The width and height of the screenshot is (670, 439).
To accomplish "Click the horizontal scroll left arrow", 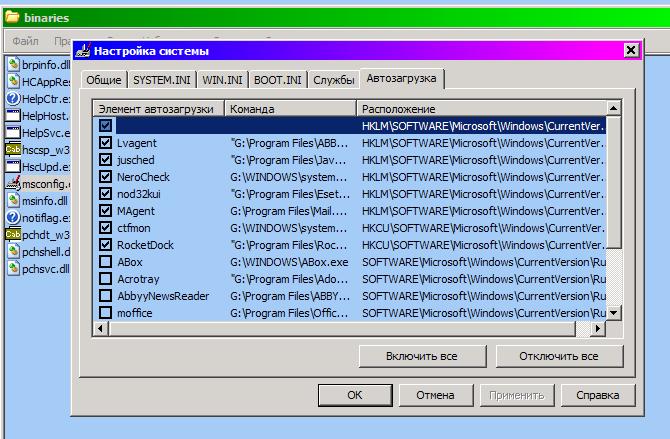I will point(101,328).
